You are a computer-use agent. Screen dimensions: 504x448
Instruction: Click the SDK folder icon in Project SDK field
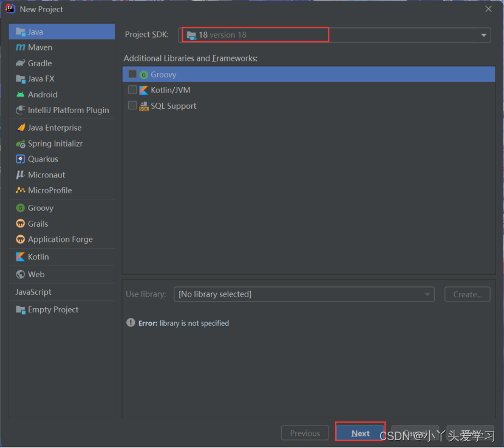click(191, 35)
